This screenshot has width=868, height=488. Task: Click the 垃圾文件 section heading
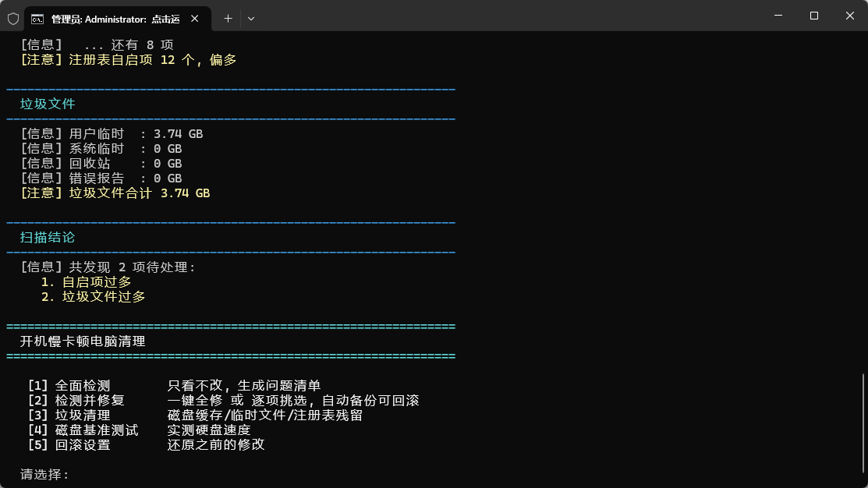[x=48, y=104]
